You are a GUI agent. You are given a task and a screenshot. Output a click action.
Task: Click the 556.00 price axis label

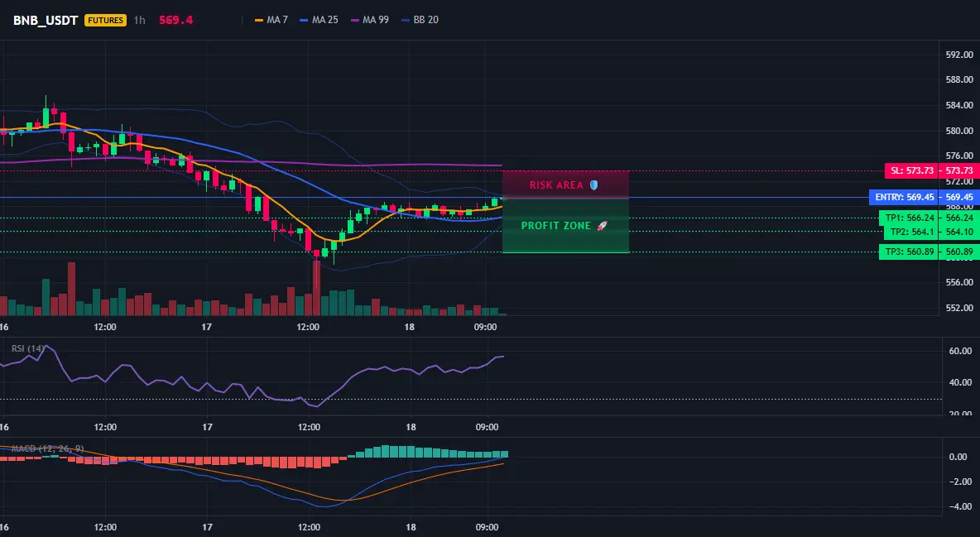959,282
